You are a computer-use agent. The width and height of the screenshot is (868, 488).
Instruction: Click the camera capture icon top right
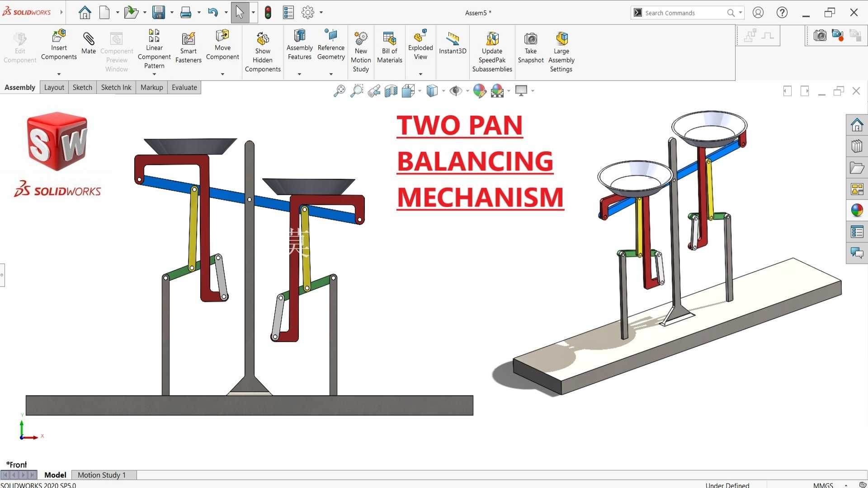click(x=820, y=35)
